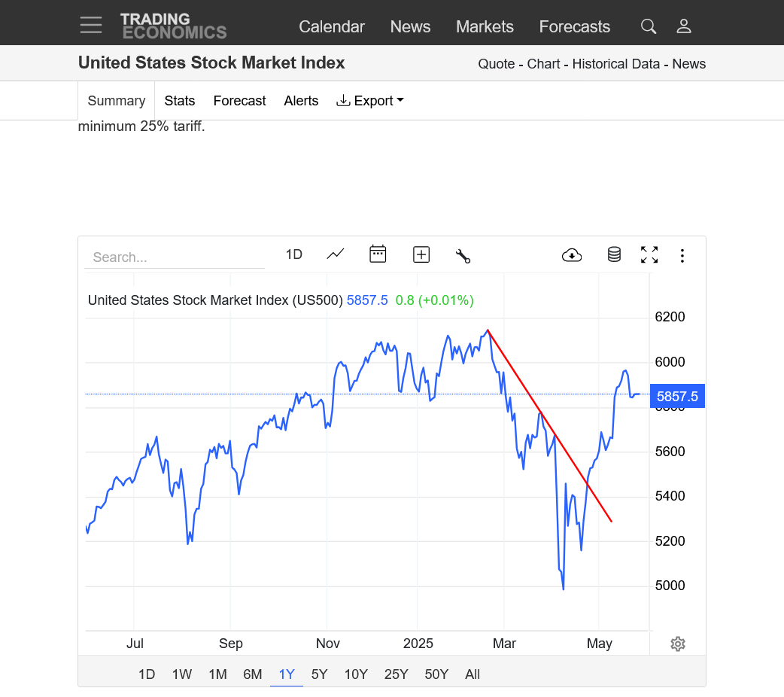Open the three-dot chart options menu

pyautogui.click(x=682, y=256)
